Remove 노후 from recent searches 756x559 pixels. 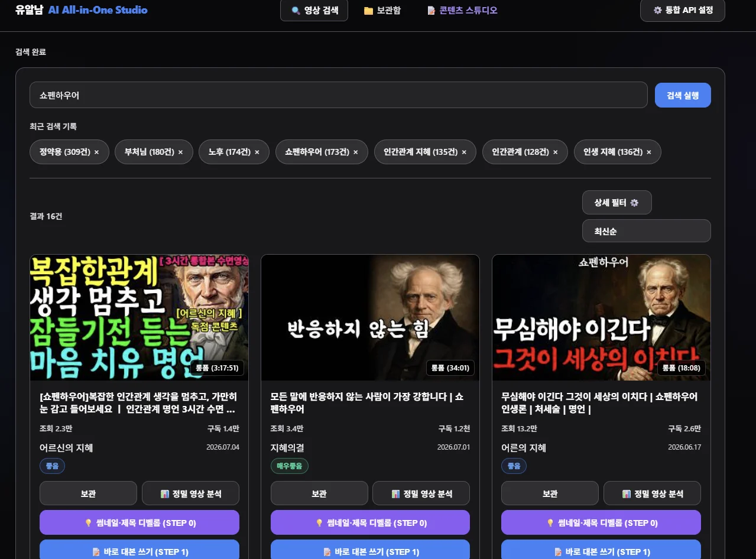tap(257, 152)
